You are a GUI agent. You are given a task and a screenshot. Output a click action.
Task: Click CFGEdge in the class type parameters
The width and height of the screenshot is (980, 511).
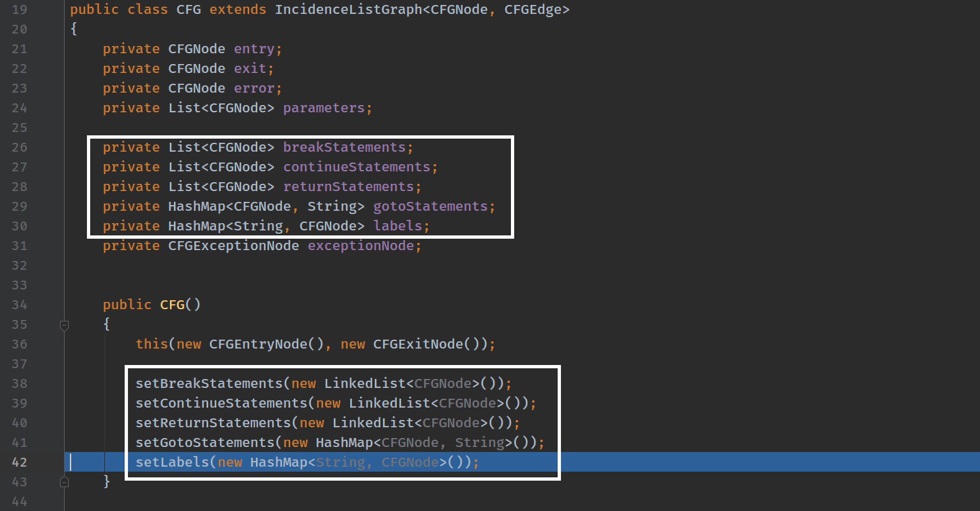pyautogui.click(x=533, y=9)
